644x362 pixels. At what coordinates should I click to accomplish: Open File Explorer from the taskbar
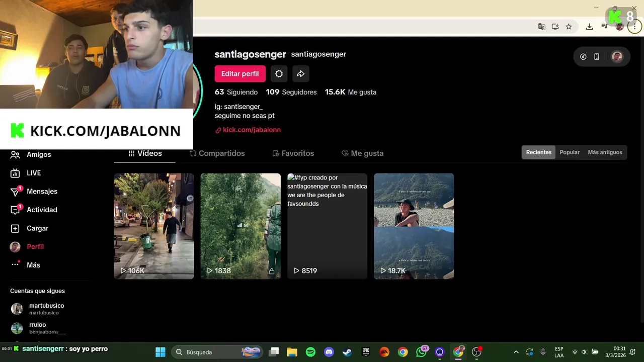pos(292,352)
